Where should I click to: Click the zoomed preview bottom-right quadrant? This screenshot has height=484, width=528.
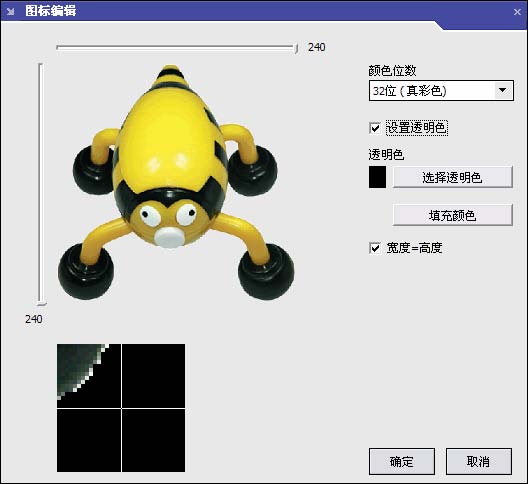(154, 440)
